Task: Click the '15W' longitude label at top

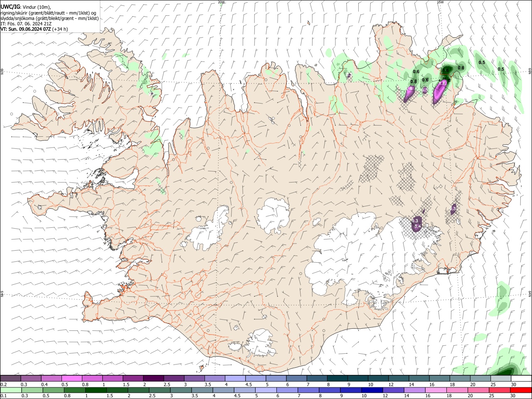Action: pyautogui.click(x=440, y=2)
